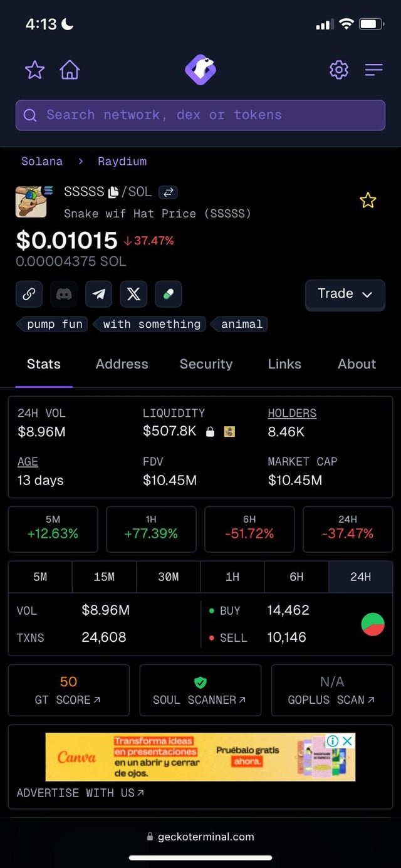Viewport: 401px width, 868px height.
Task: Open the settings gear icon
Action: coord(339,70)
